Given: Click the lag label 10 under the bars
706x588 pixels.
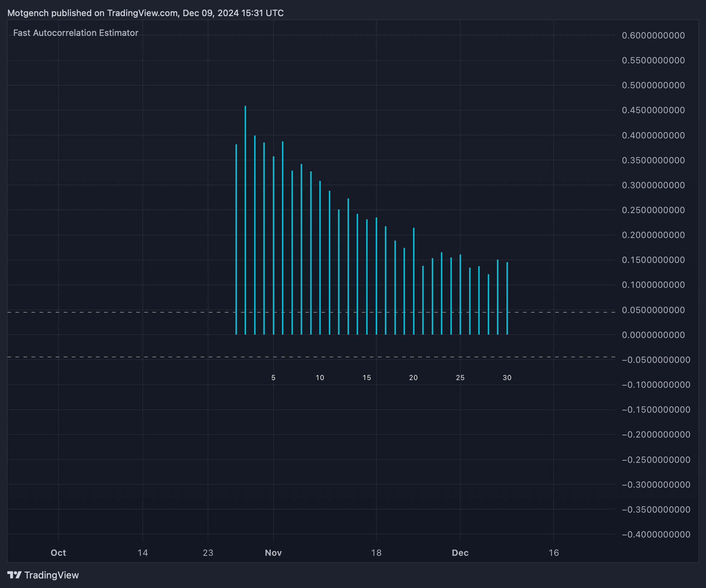Looking at the screenshot, I should pyautogui.click(x=320, y=378).
